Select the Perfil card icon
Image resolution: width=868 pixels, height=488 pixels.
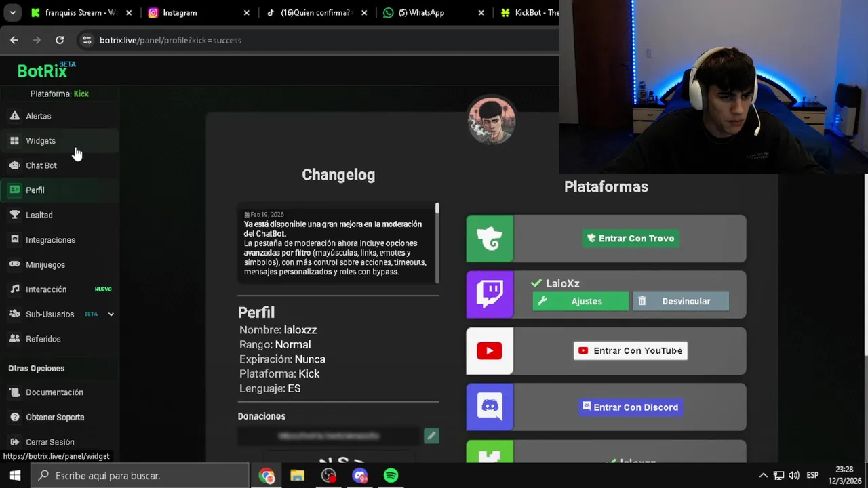14,190
